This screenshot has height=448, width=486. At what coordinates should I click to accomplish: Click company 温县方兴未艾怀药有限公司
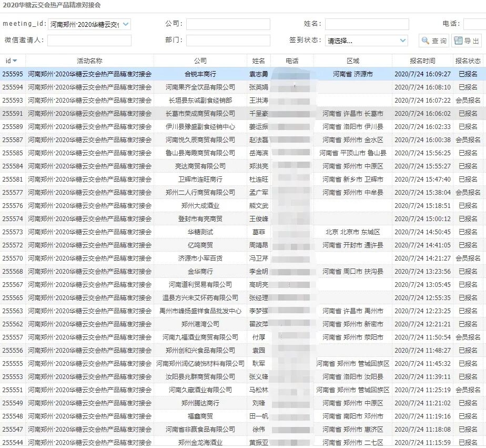(200, 298)
